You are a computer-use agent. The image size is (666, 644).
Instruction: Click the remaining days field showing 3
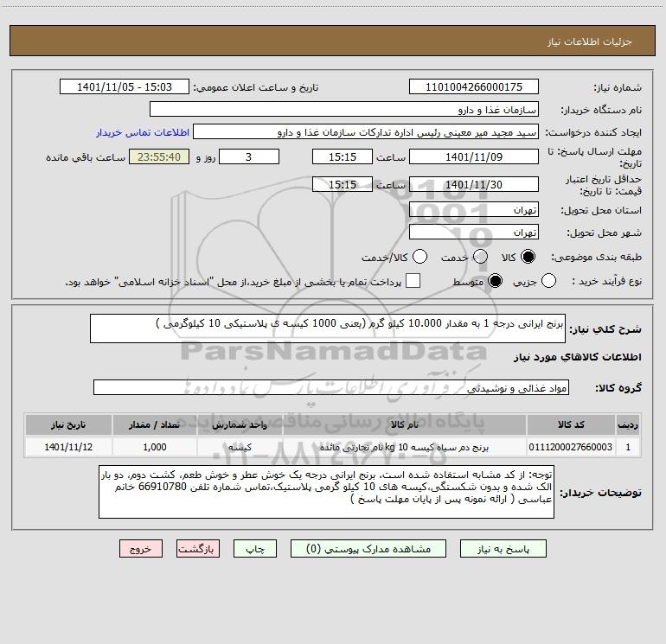tap(249, 156)
